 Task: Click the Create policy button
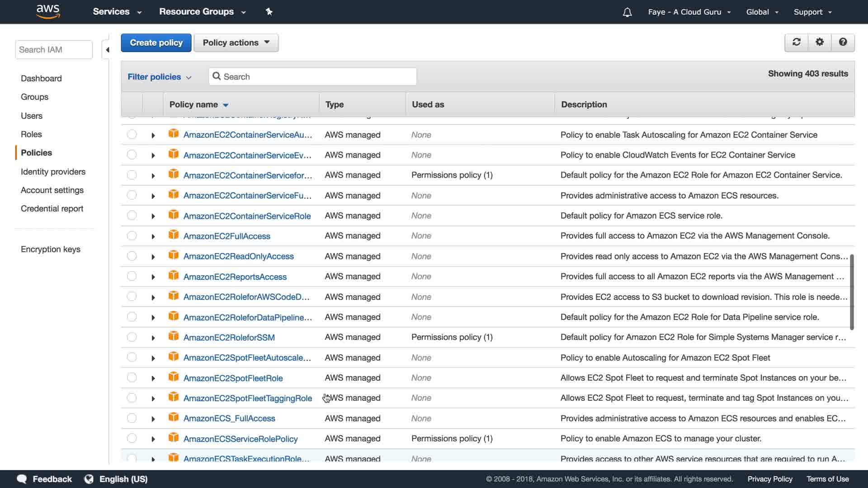pos(156,42)
